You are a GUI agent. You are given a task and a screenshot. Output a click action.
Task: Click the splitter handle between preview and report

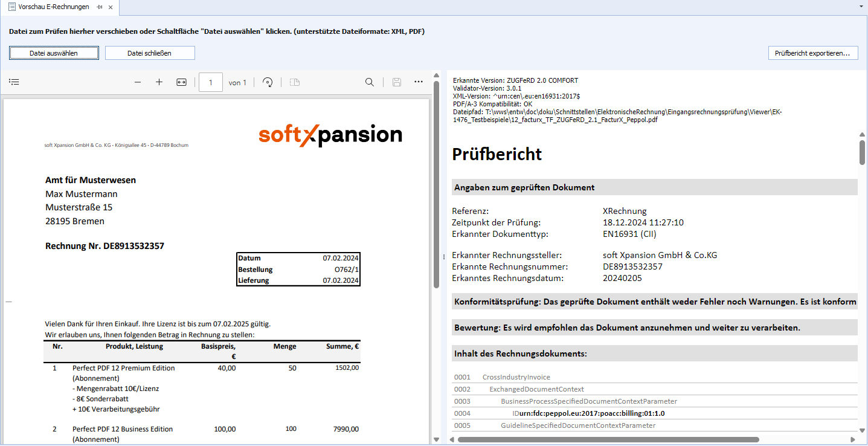coord(443,257)
